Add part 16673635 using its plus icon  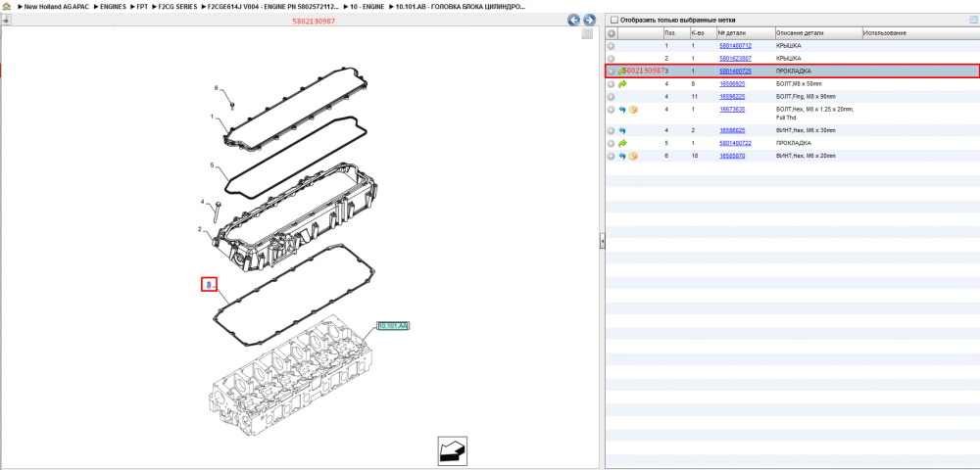click(x=612, y=110)
